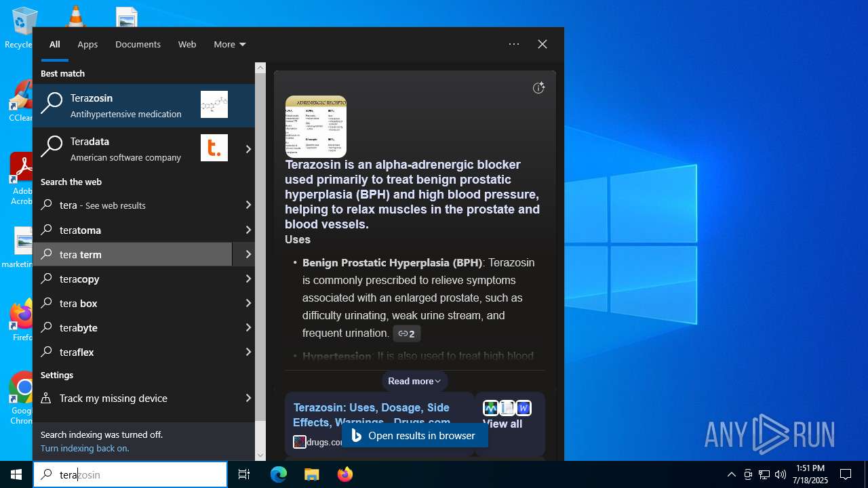Click Turn indexing back on link
This screenshot has width=868, height=488.
85,448
